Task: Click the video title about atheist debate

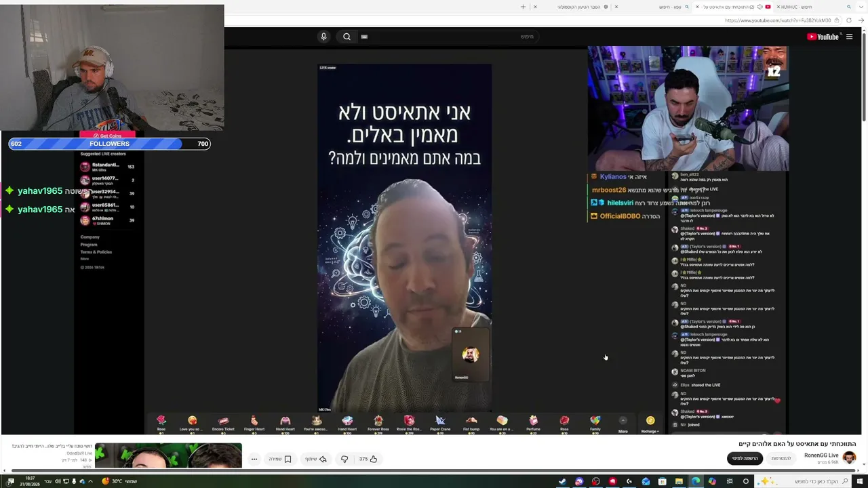Action: (x=797, y=444)
